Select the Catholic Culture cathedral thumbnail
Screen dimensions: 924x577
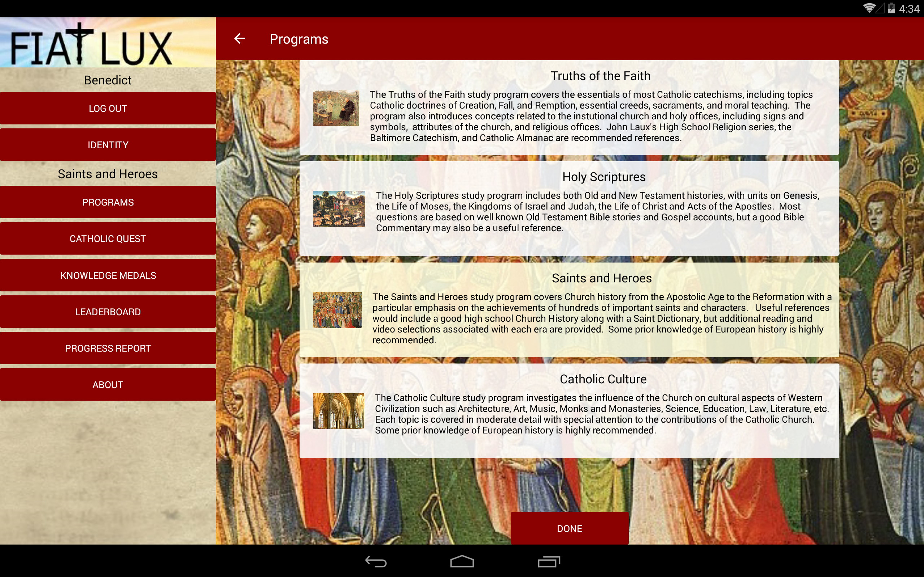(x=338, y=411)
